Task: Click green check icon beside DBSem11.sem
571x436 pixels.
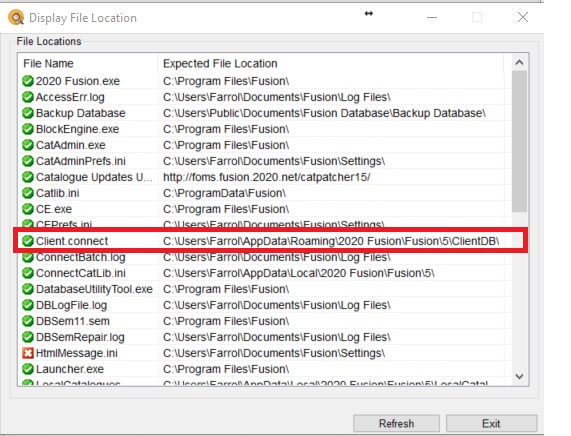Action: click(28, 321)
